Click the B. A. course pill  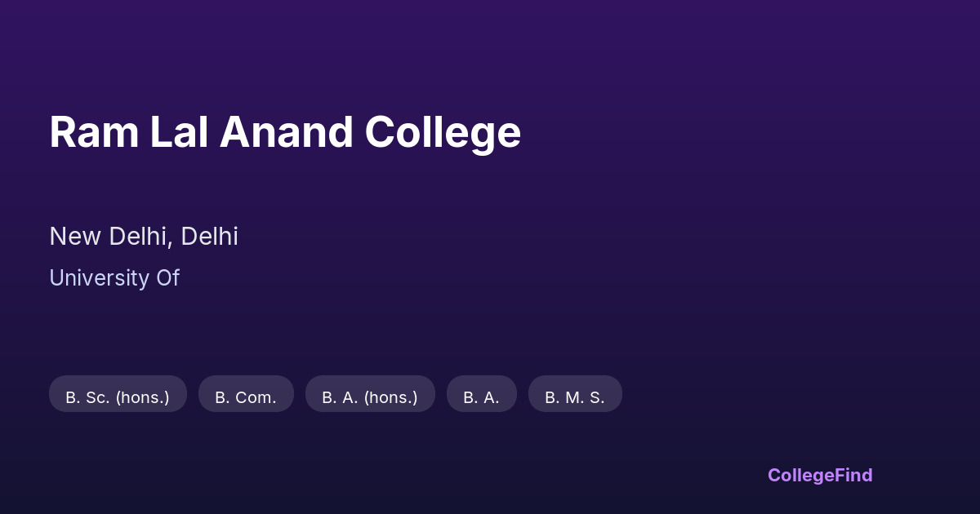[481, 397]
